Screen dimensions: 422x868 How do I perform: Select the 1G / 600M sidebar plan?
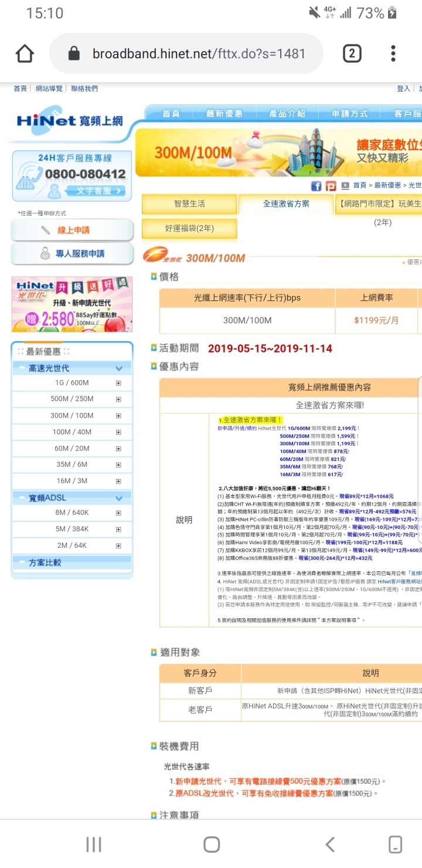tap(72, 383)
